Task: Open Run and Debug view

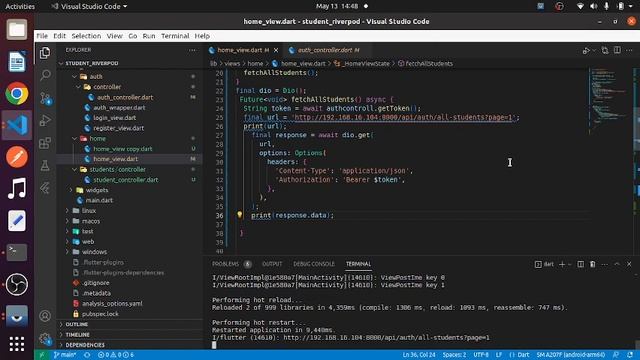Action: tap(45, 120)
